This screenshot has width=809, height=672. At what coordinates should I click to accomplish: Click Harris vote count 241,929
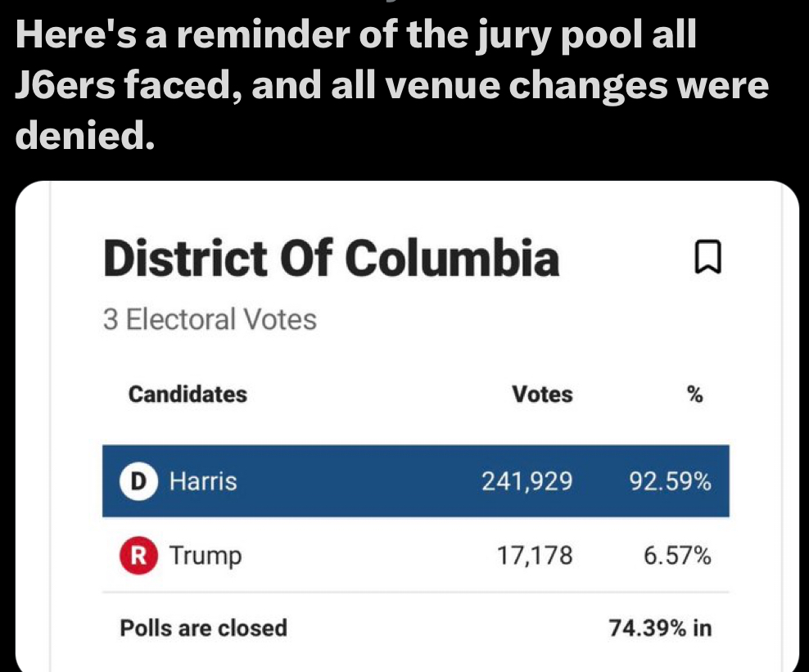coord(527,481)
